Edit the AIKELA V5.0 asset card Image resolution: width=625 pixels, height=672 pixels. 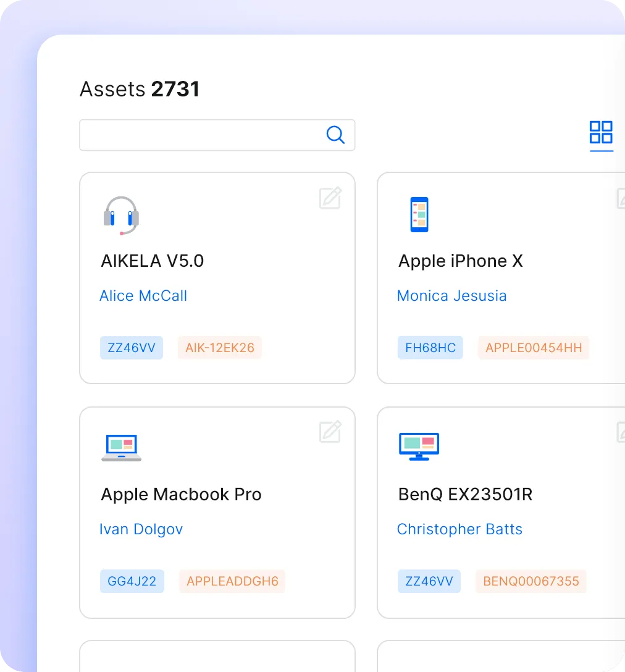click(330, 198)
